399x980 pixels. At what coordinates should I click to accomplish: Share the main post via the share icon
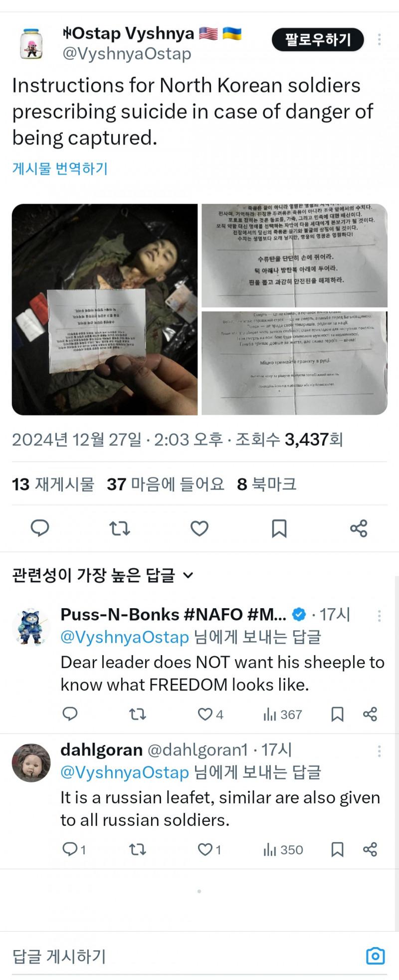click(359, 528)
